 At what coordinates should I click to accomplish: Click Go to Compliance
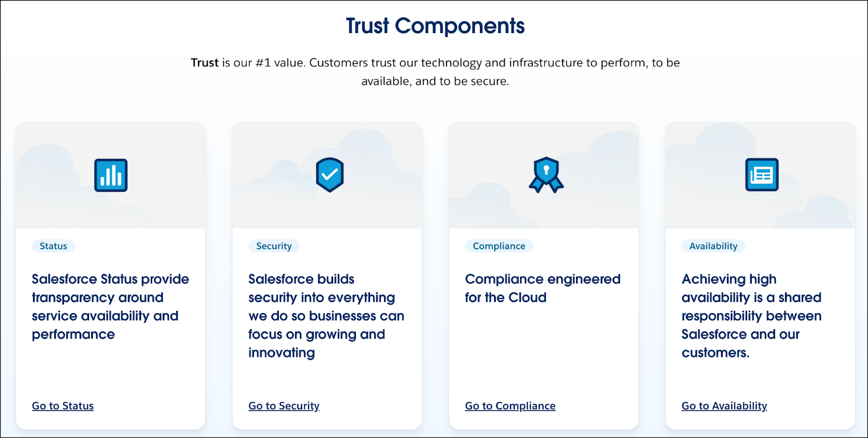509,405
